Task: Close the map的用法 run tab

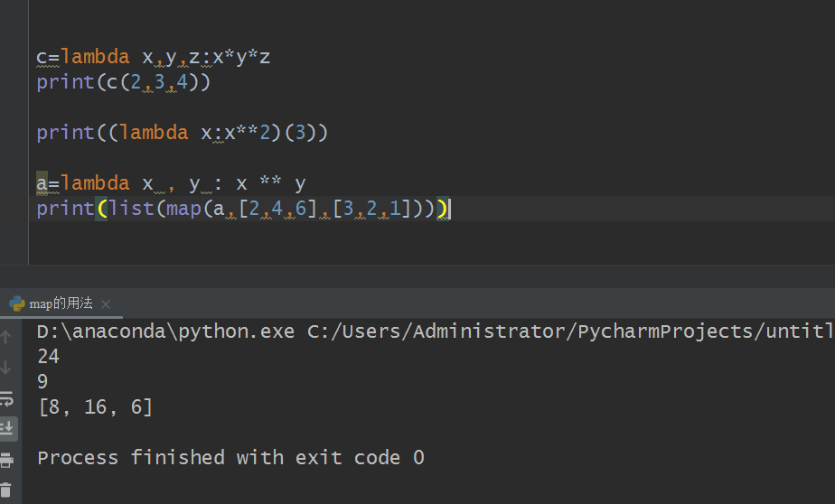Action: (105, 304)
